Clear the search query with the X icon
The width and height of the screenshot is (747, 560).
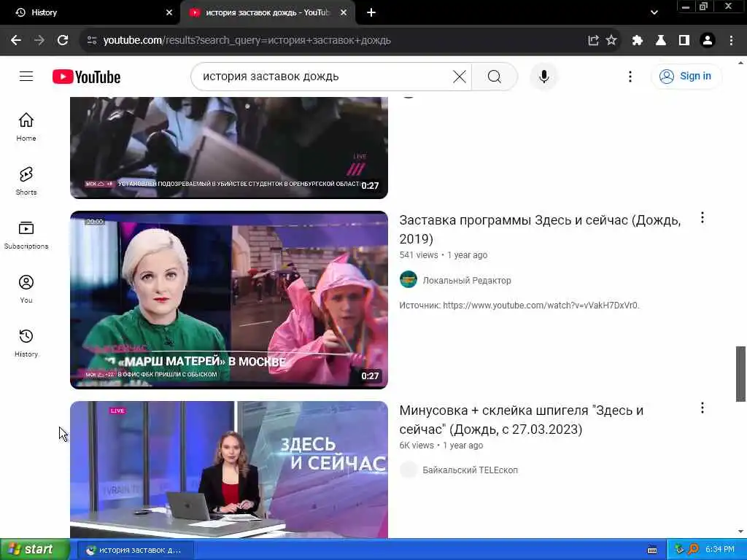coord(460,76)
